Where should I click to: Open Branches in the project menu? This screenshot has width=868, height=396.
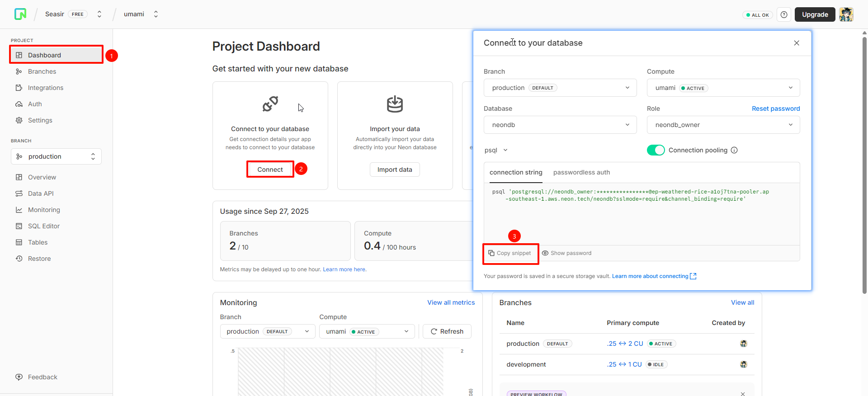point(42,71)
